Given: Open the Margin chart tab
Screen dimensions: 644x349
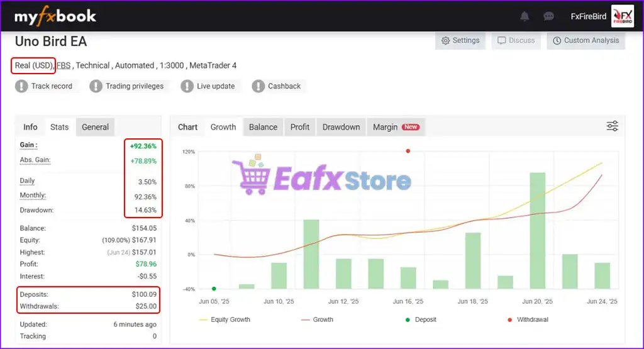Looking at the screenshot, I should (396, 127).
